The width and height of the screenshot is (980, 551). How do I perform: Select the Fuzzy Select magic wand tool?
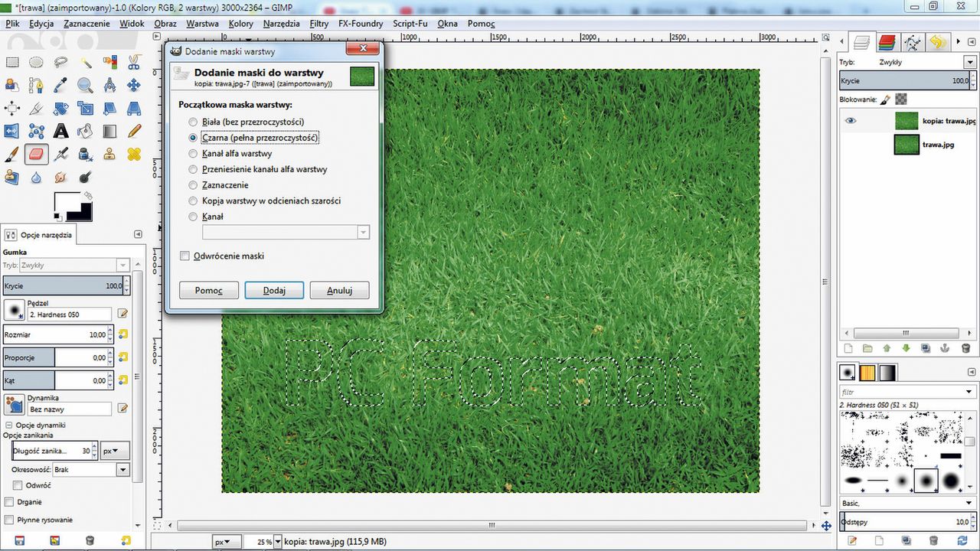pyautogui.click(x=85, y=63)
